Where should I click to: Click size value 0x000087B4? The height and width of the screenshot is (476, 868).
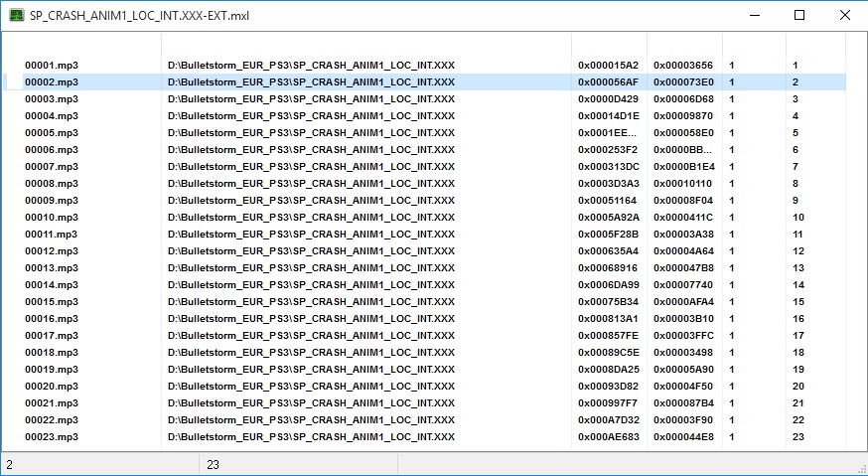683,403
